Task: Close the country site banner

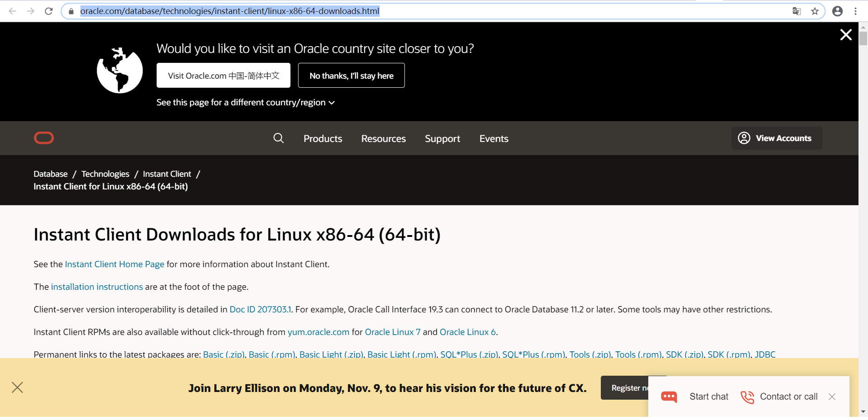Action: coord(846,35)
